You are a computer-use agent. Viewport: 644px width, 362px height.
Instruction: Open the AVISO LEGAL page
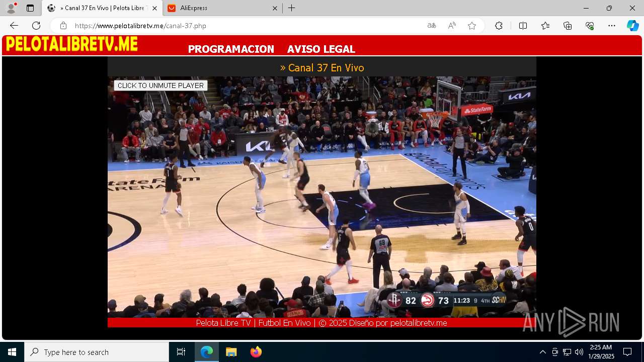point(321,49)
